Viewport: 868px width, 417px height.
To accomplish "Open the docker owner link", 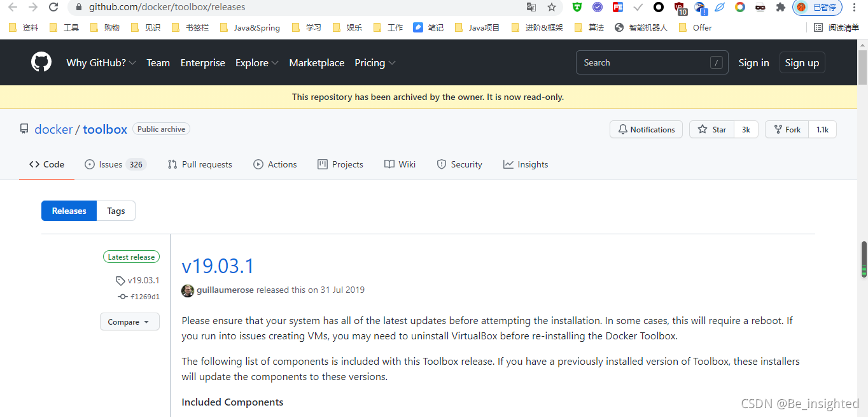I will pyautogui.click(x=53, y=129).
